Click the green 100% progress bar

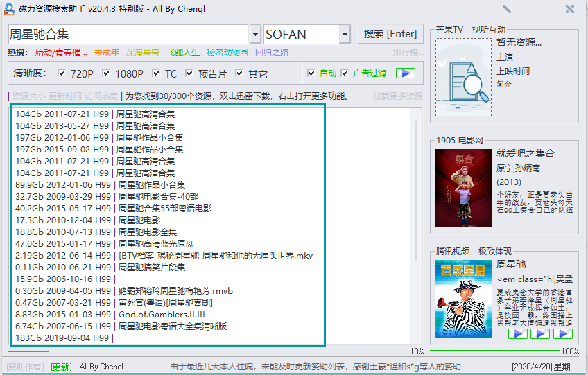[x=494, y=351]
